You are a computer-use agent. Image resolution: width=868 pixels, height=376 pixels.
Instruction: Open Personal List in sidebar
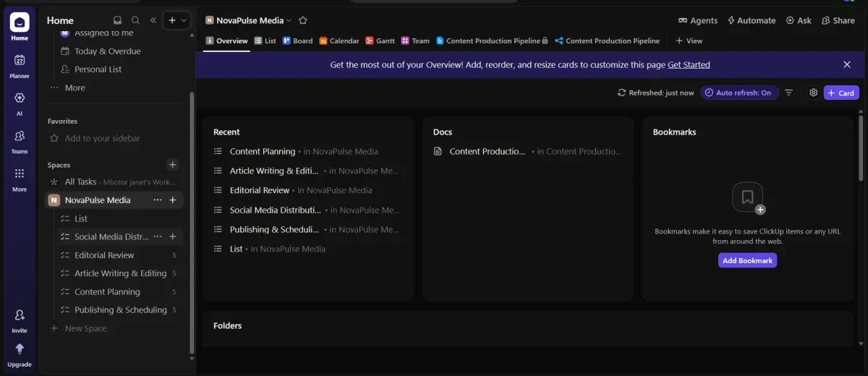[x=98, y=69]
